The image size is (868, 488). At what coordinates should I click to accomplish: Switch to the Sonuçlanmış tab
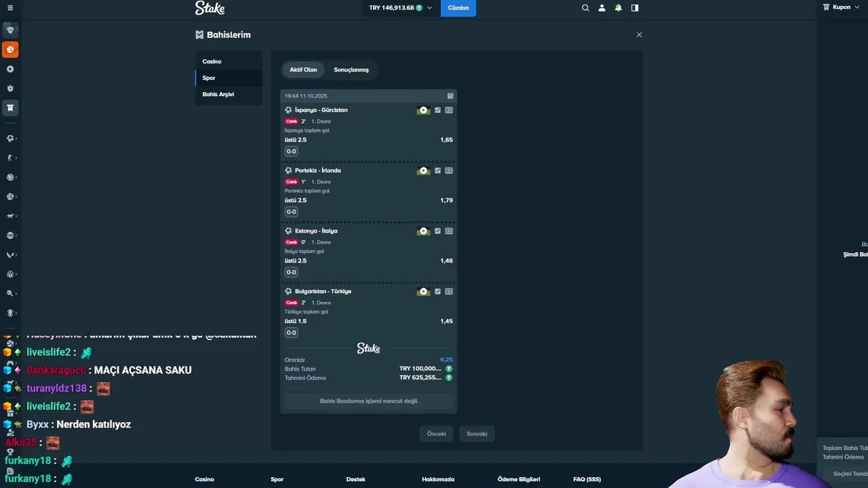coord(351,70)
